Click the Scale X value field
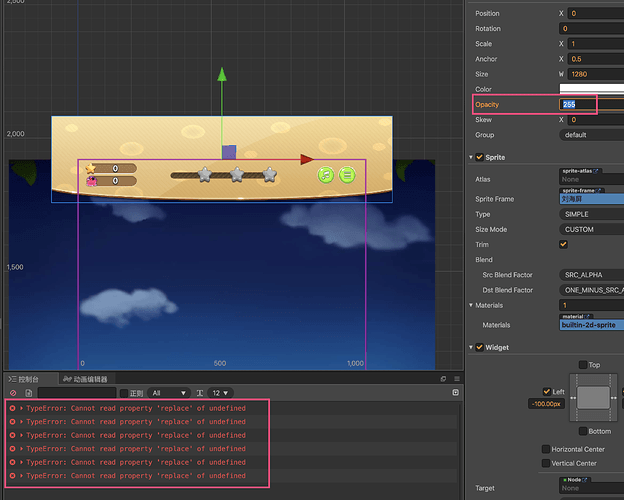 (596, 44)
